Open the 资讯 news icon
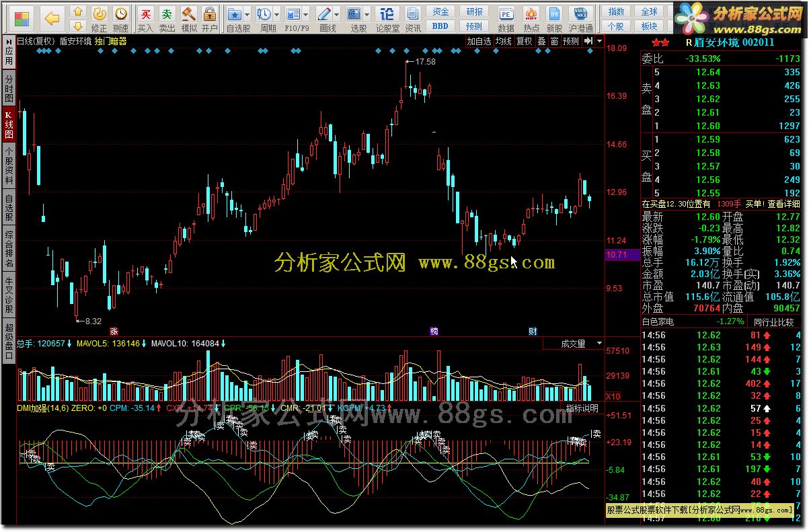The width and height of the screenshot is (809, 532). tap(413, 13)
